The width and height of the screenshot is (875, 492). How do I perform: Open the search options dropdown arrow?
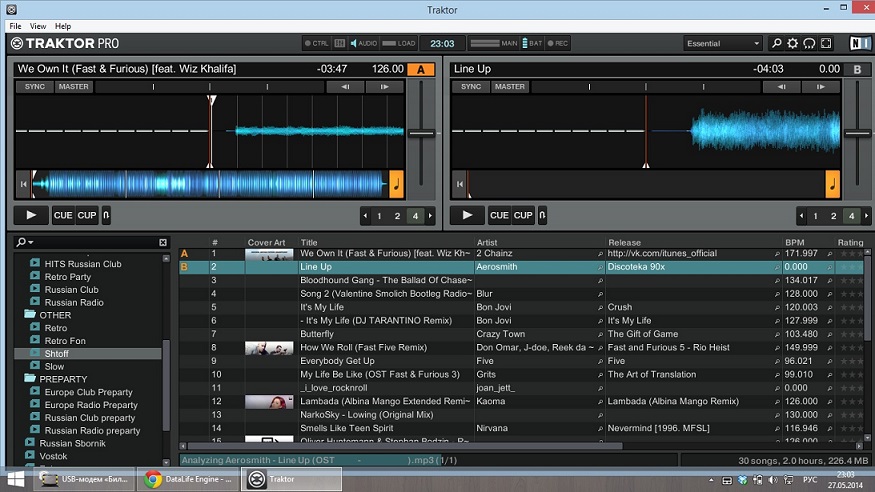click(x=31, y=242)
